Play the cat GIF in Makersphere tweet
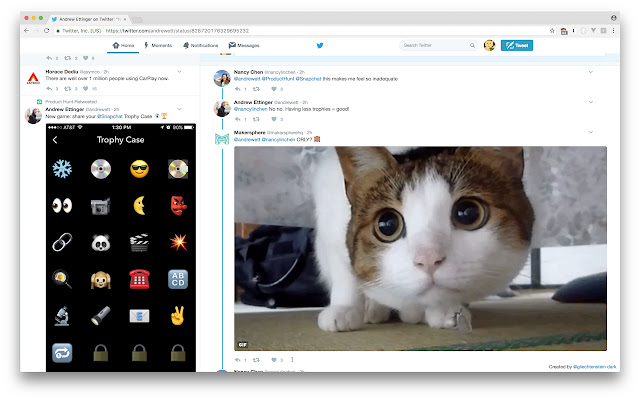640x400 pixels. coord(420,248)
